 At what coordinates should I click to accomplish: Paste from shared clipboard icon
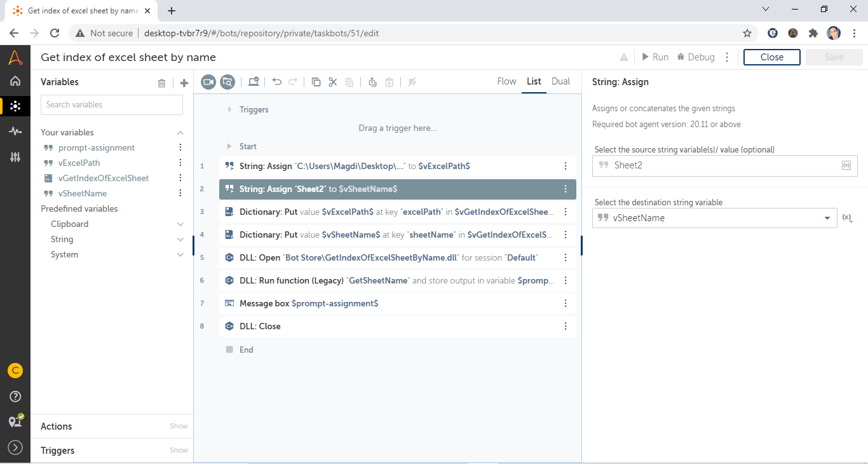(389, 82)
